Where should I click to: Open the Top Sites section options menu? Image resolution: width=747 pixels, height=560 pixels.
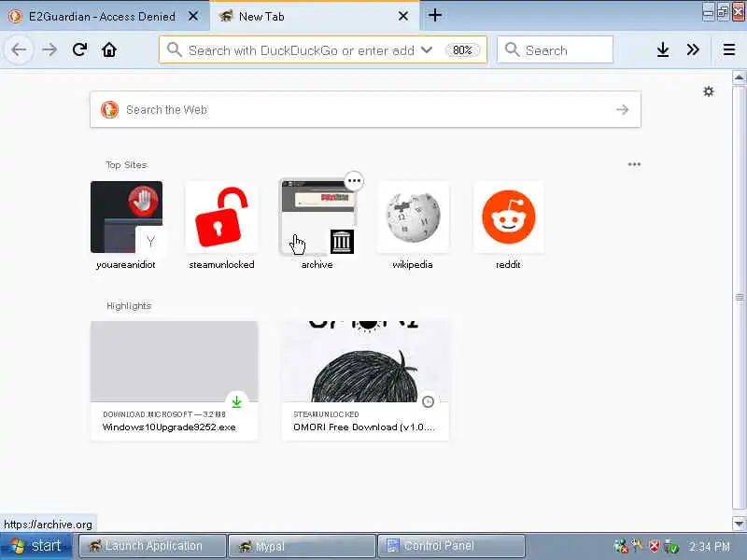[x=634, y=164]
